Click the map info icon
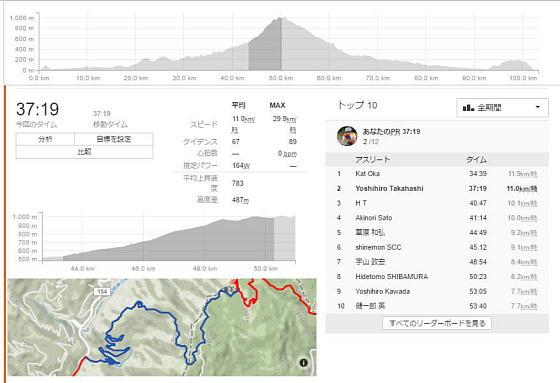 click(304, 363)
